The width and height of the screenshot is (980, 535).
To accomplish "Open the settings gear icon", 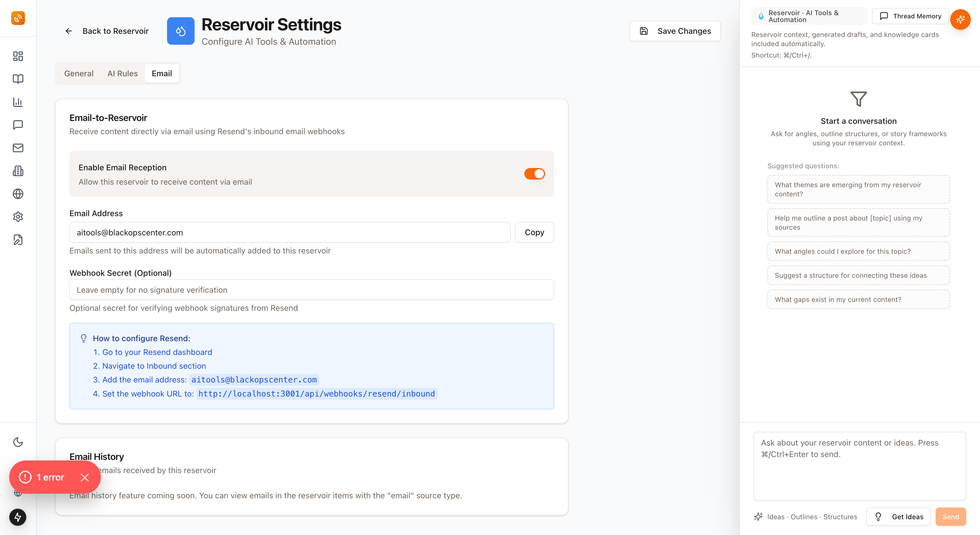I will [x=17, y=217].
